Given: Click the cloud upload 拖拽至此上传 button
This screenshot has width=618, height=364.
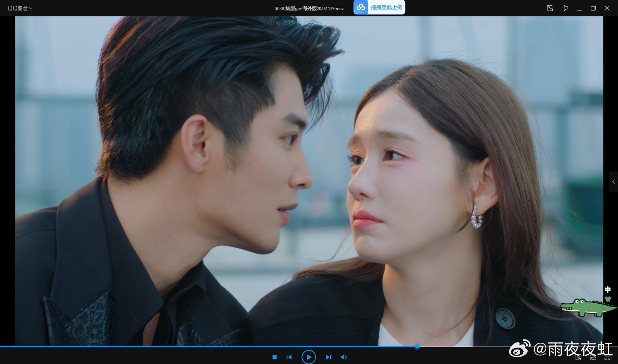Looking at the screenshot, I should pyautogui.click(x=379, y=7).
